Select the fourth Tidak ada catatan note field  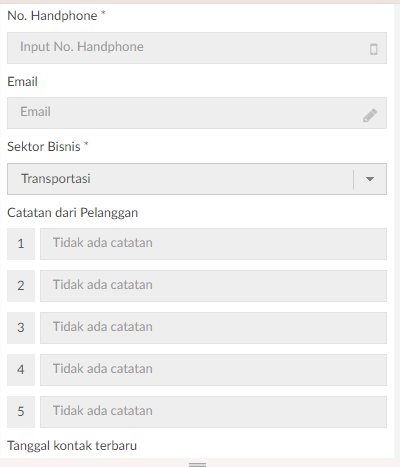click(x=213, y=370)
